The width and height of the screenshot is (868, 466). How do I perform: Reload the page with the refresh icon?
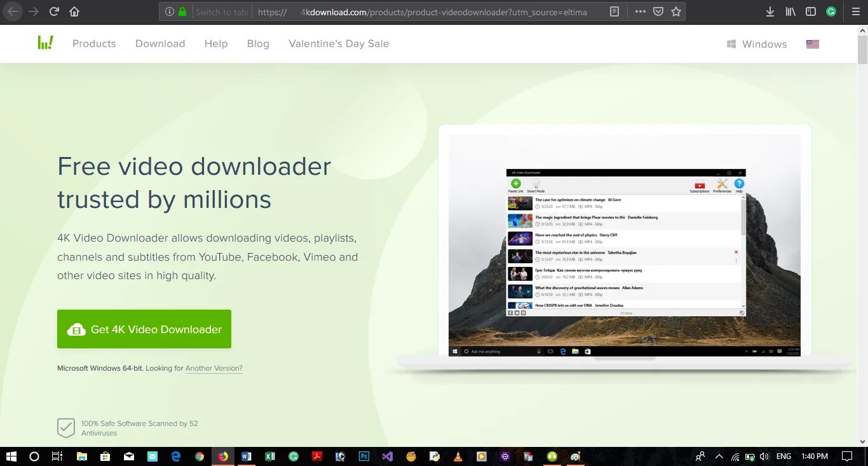[x=55, y=11]
